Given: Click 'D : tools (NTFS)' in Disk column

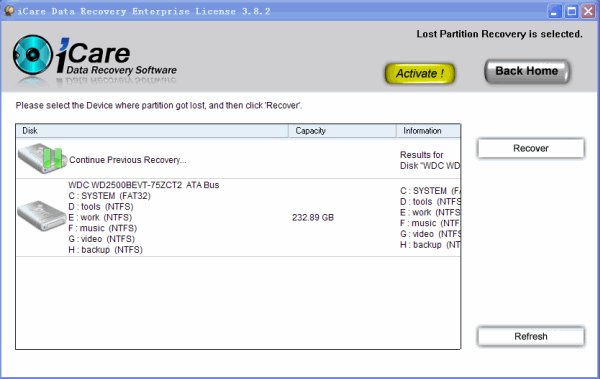Looking at the screenshot, I should [x=101, y=207].
